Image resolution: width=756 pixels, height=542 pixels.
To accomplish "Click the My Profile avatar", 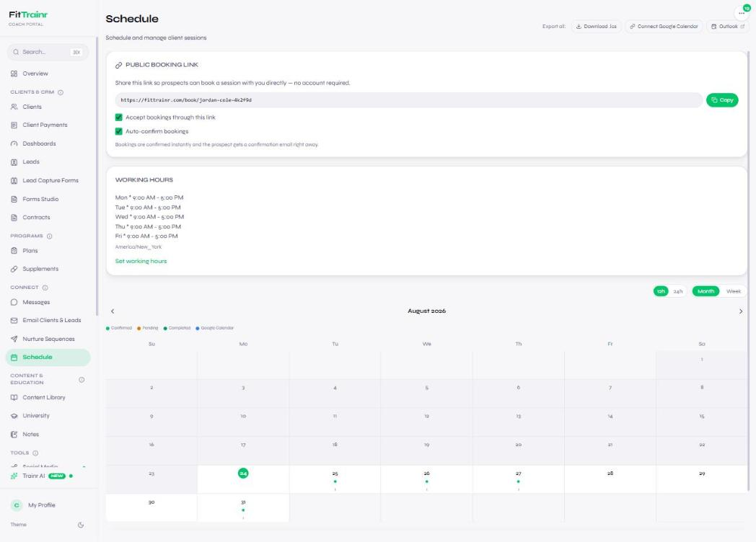I will point(17,505).
